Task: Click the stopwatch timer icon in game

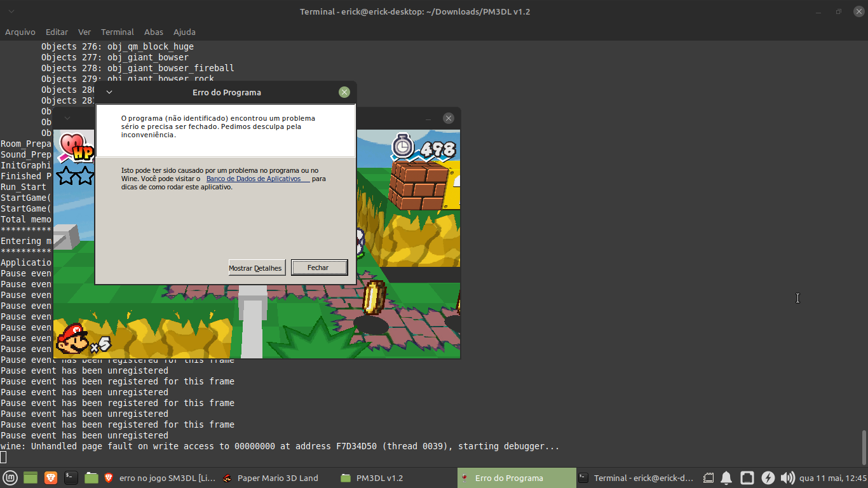Action: (402, 146)
